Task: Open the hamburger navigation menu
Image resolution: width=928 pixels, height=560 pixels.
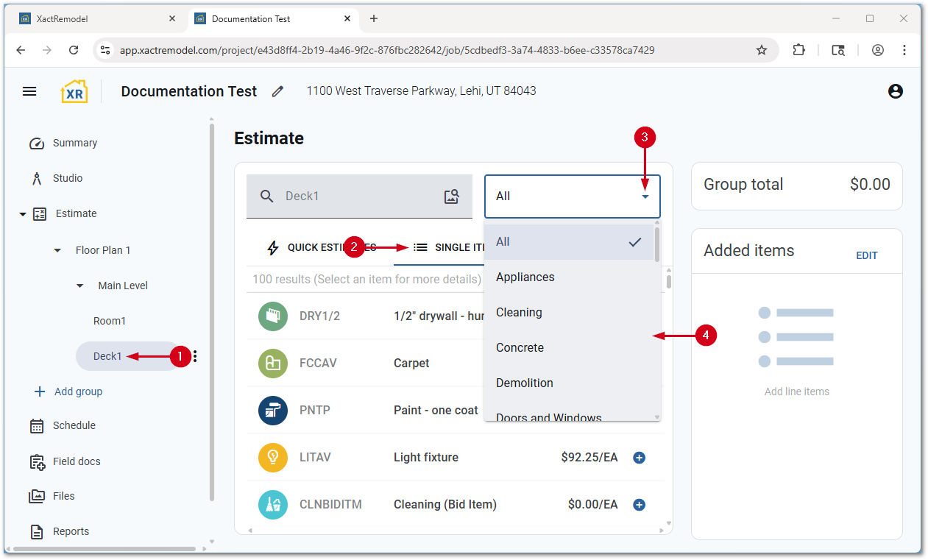Action: [x=29, y=91]
